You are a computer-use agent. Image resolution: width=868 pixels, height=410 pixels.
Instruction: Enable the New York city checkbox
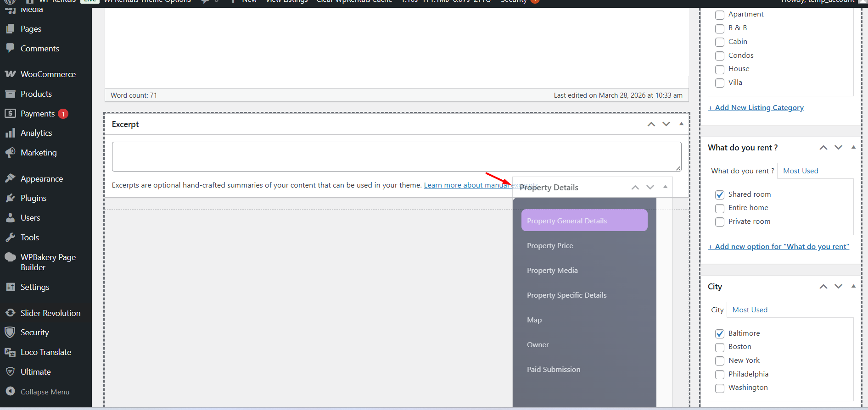click(720, 361)
